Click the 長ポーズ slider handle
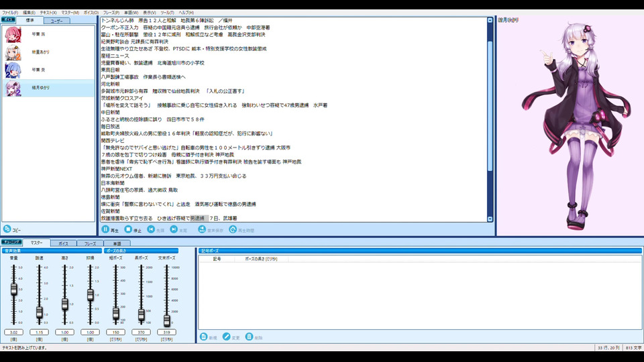Viewport: 644px width, 362px height. pos(141,315)
